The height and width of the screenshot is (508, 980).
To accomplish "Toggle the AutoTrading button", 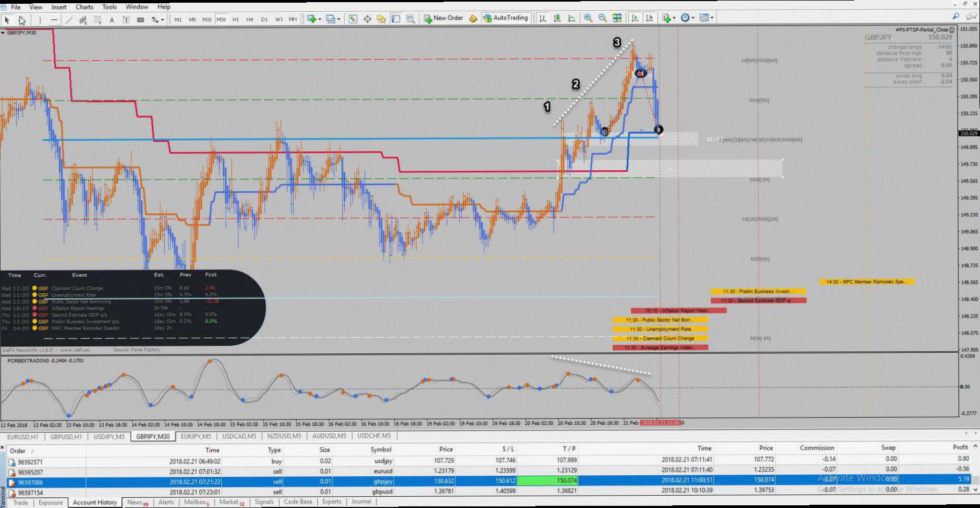I will click(x=506, y=18).
